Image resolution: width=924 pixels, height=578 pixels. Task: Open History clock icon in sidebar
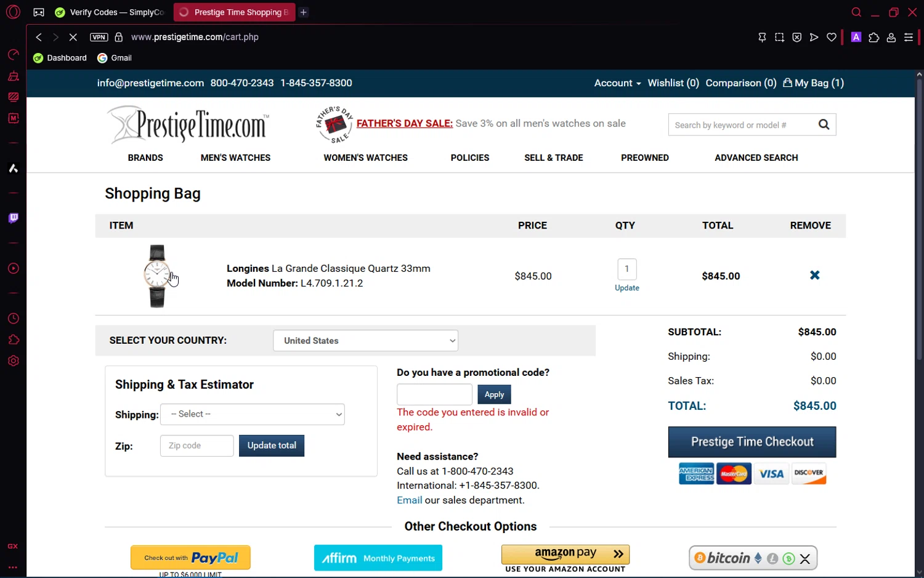[x=13, y=319]
